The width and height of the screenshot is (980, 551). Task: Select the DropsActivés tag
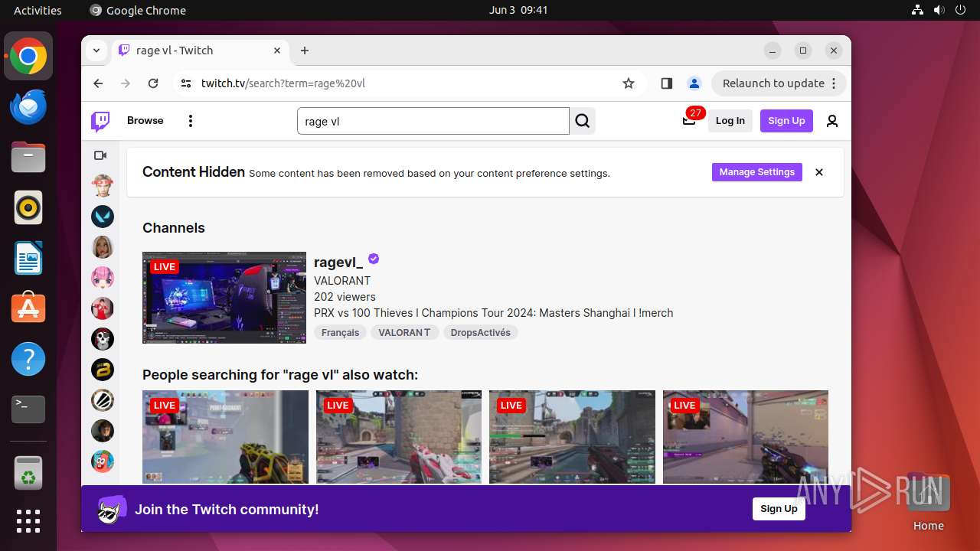click(481, 333)
